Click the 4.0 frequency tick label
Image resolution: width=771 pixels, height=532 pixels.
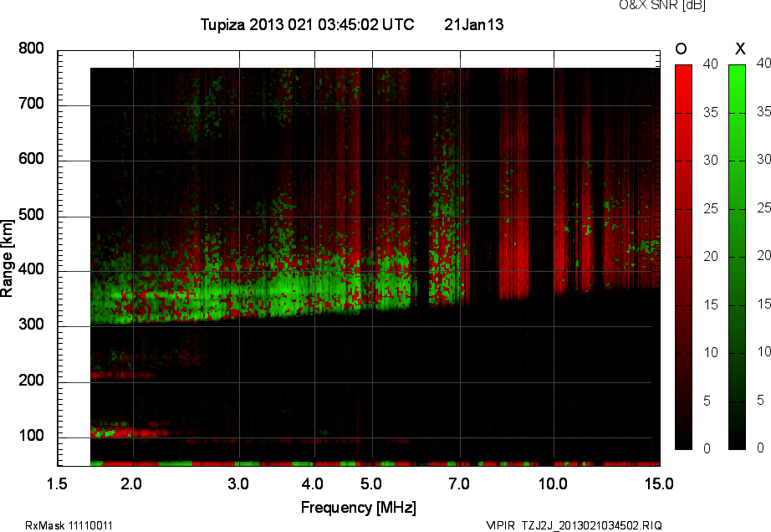[x=313, y=483]
